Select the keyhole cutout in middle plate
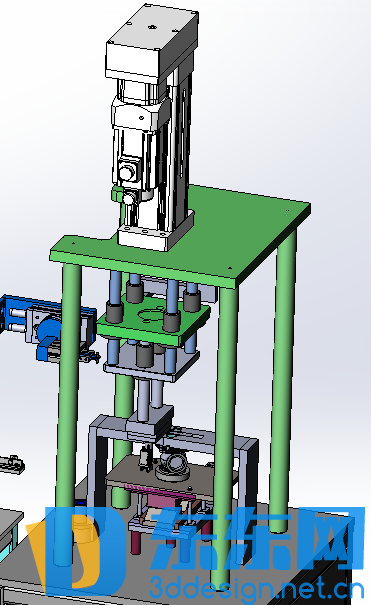Screen dimensions: 371x605 148,314
